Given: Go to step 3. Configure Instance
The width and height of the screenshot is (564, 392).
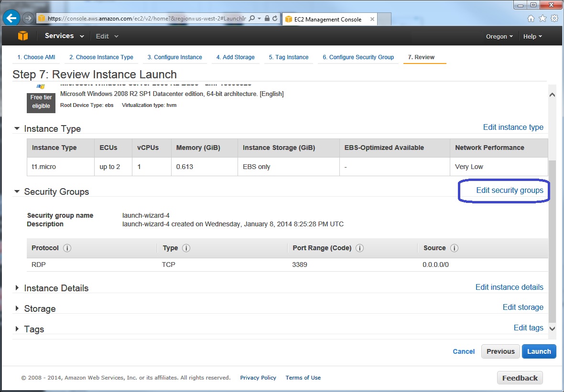Looking at the screenshot, I should coord(174,57).
